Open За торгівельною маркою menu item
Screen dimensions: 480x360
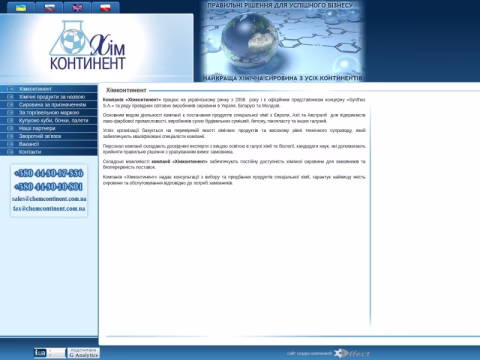click(49, 113)
